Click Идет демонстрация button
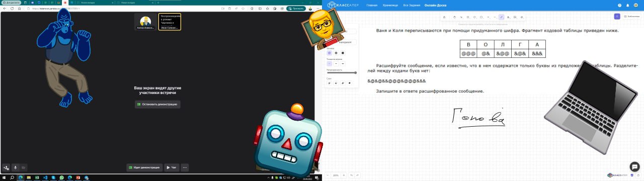The height and width of the screenshot is (181, 644). pos(144,167)
